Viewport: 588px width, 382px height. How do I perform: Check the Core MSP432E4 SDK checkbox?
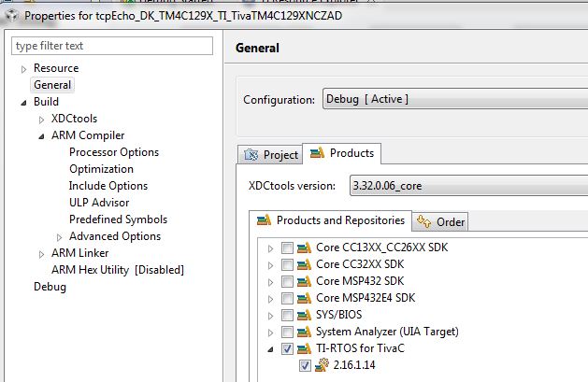click(x=287, y=299)
